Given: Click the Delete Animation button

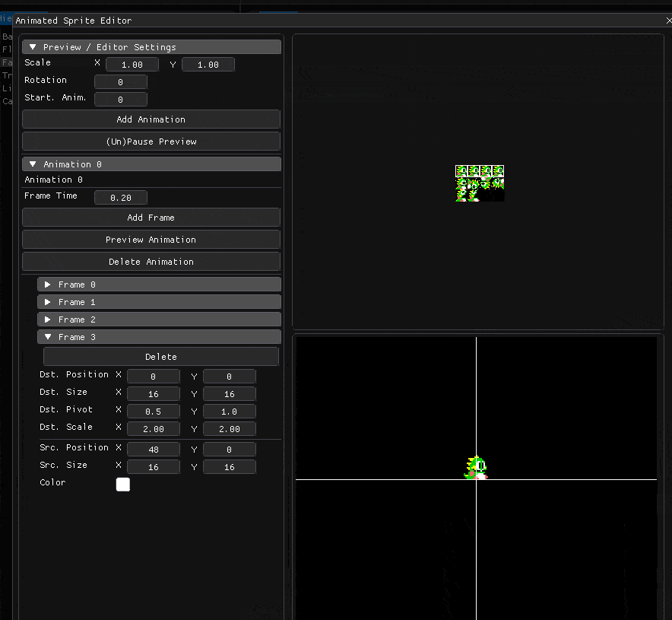Looking at the screenshot, I should 151,262.
